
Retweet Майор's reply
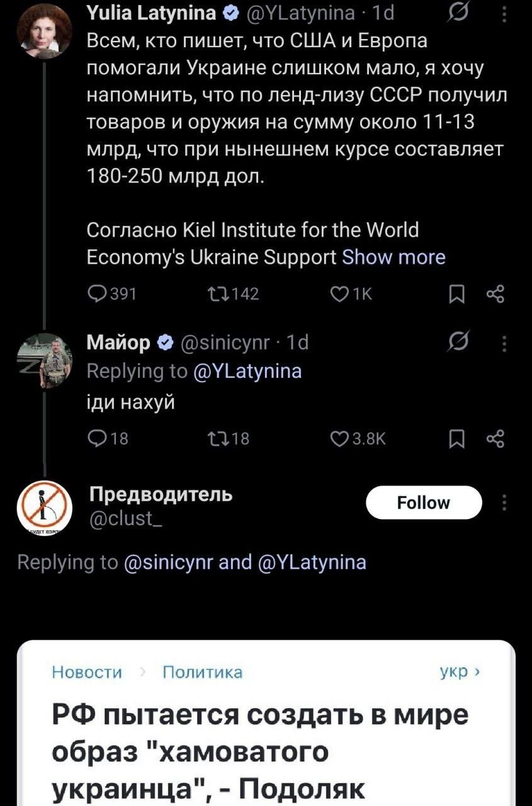(215, 439)
